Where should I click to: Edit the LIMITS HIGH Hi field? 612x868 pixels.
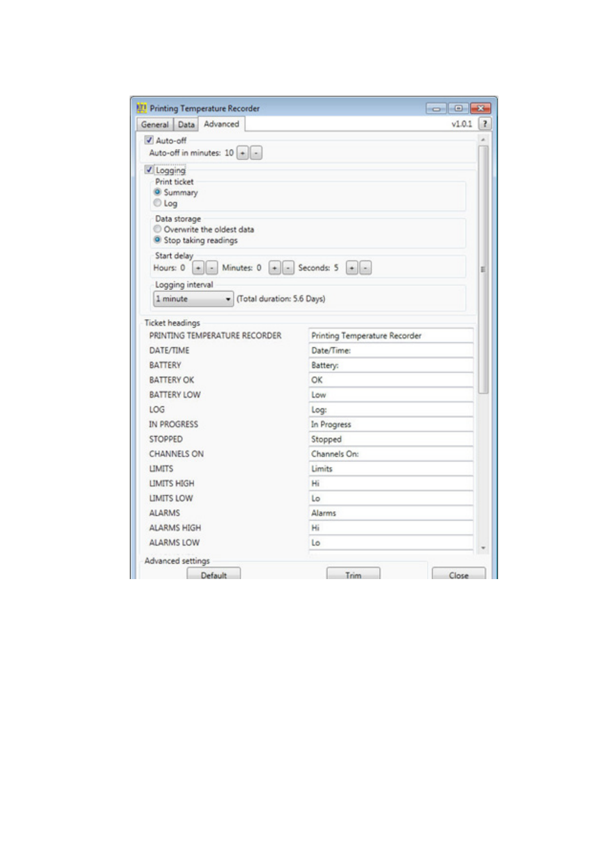(x=391, y=483)
